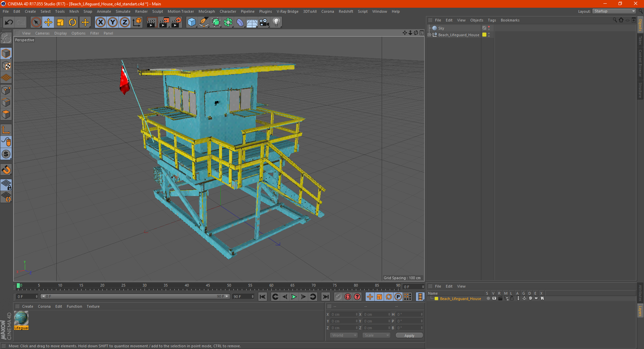Toggle X axis lock

100,22
